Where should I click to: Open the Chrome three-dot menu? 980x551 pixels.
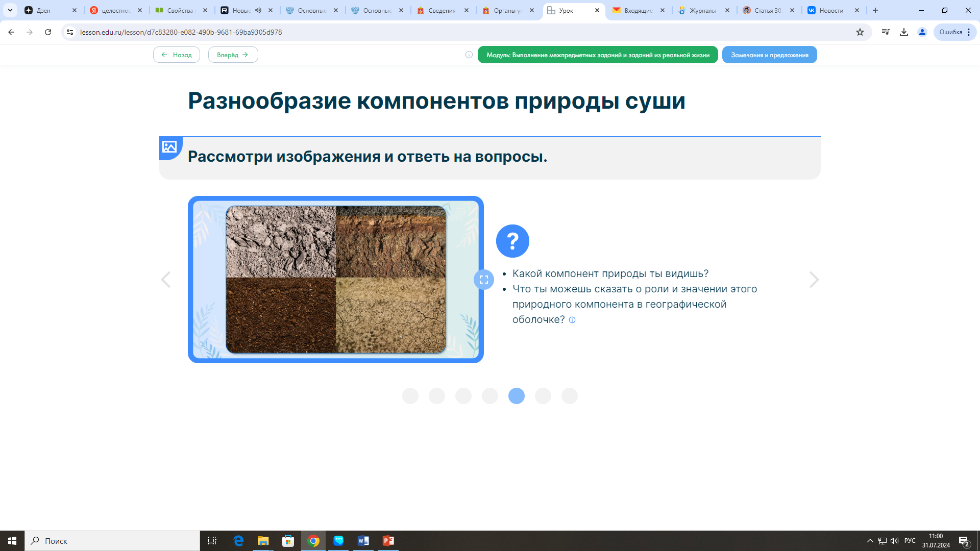(x=969, y=32)
